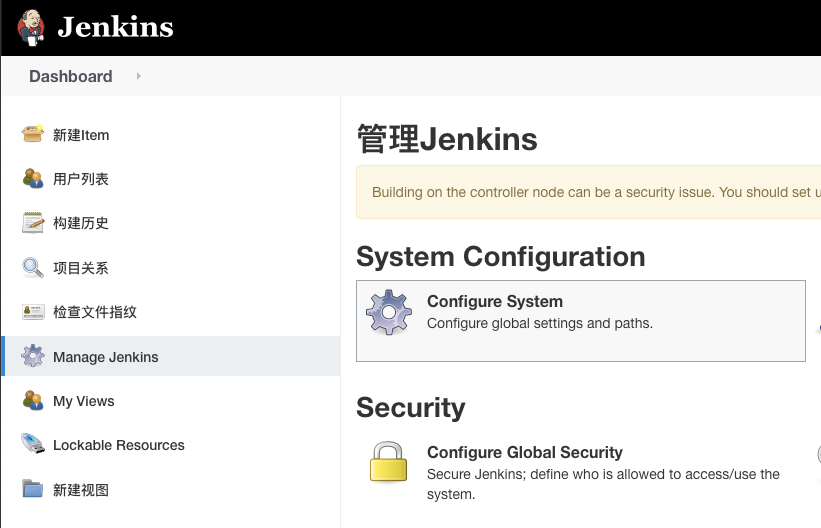Click the 'Secure Jenkins; define who is allowed' description
821x528 pixels.
603,484
